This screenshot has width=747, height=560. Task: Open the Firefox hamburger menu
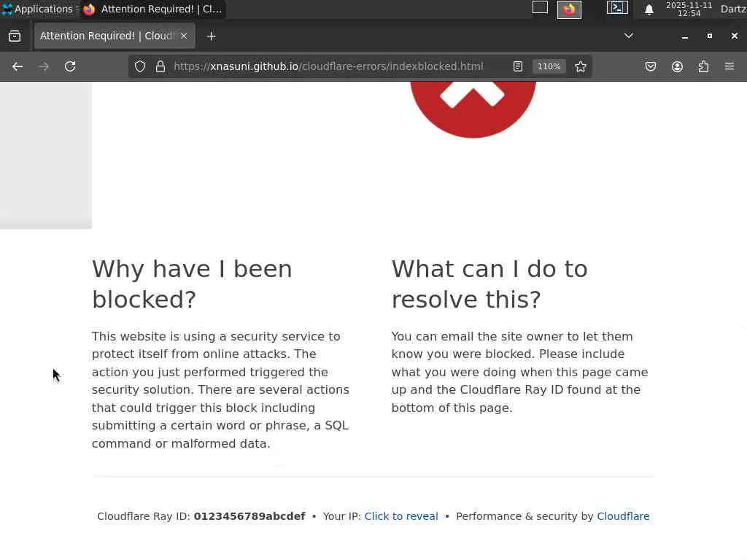click(x=729, y=66)
